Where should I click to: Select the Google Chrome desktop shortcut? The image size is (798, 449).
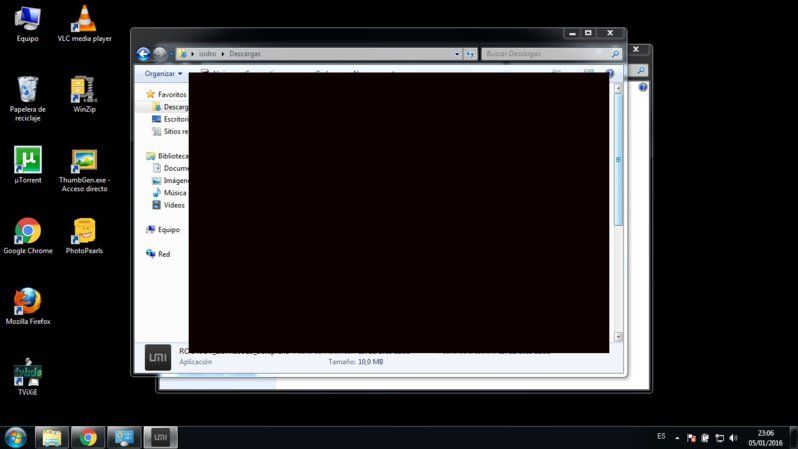27,236
